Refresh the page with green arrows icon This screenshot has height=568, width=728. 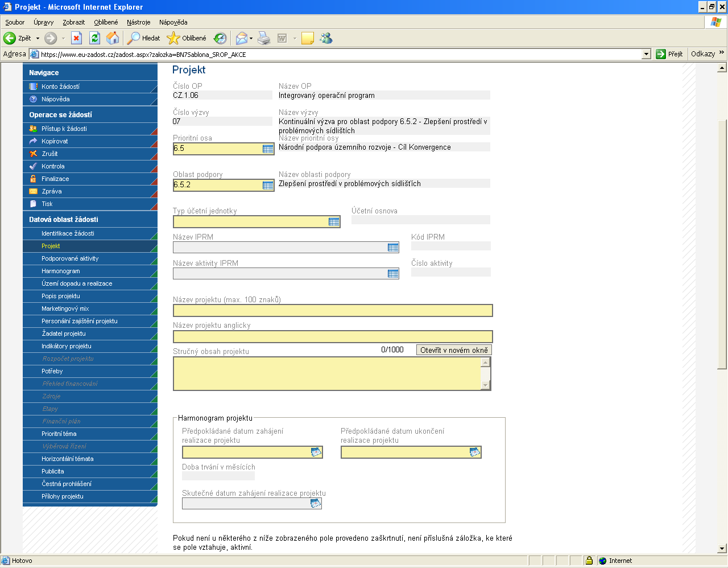coord(95,38)
